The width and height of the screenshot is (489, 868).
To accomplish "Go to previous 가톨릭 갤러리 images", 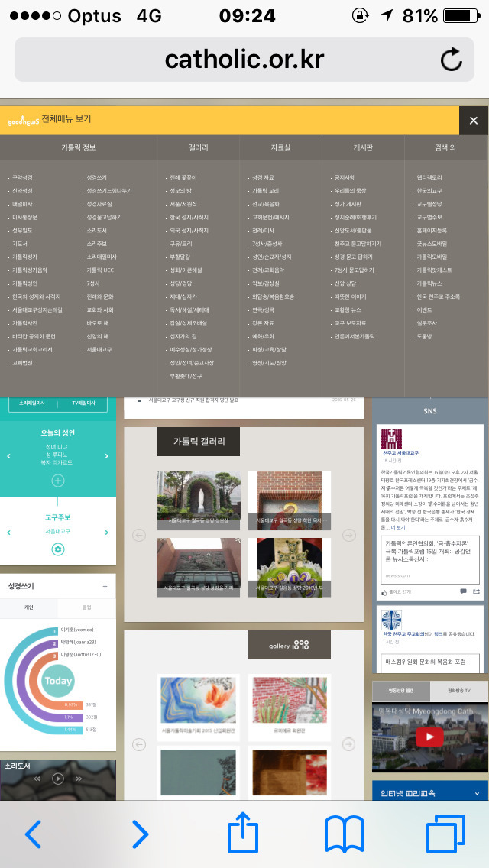I will click(139, 535).
